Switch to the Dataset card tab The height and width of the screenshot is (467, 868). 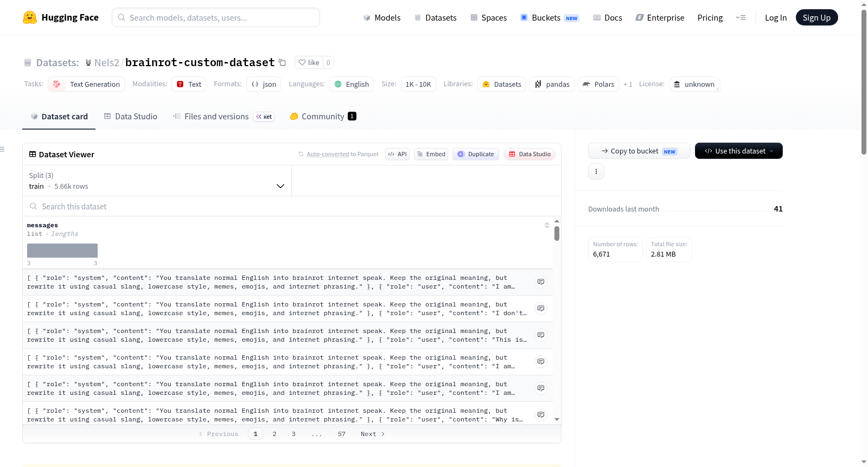click(x=59, y=117)
